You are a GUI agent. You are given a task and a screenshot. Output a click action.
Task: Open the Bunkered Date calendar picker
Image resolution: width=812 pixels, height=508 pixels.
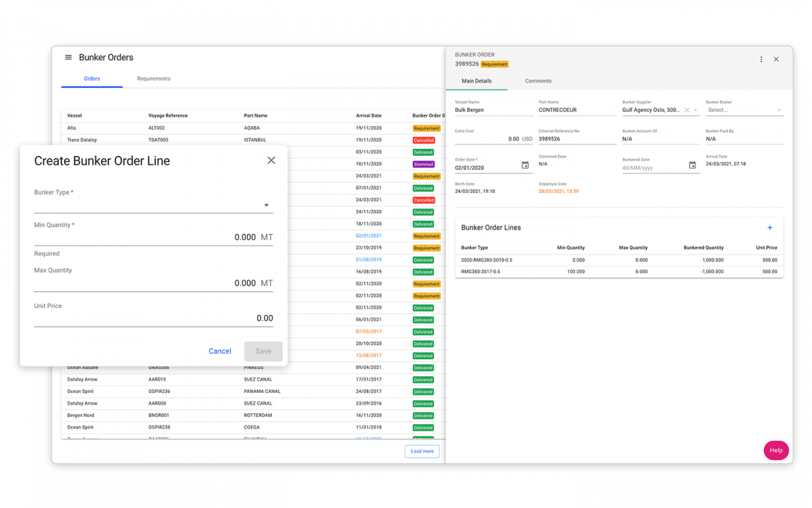(692, 165)
